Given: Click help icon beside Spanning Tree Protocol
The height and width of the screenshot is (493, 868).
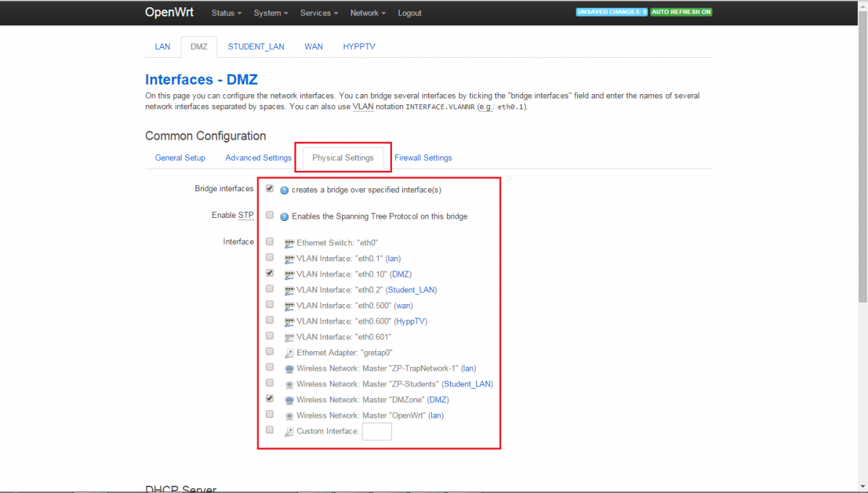Looking at the screenshot, I should [x=284, y=216].
